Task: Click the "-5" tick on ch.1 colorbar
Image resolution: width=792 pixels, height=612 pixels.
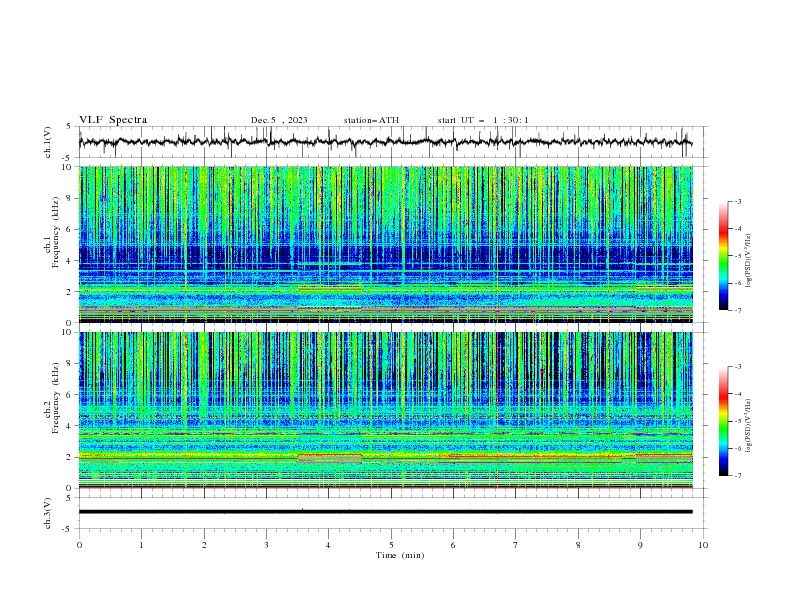Action: (x=737, y=256)
